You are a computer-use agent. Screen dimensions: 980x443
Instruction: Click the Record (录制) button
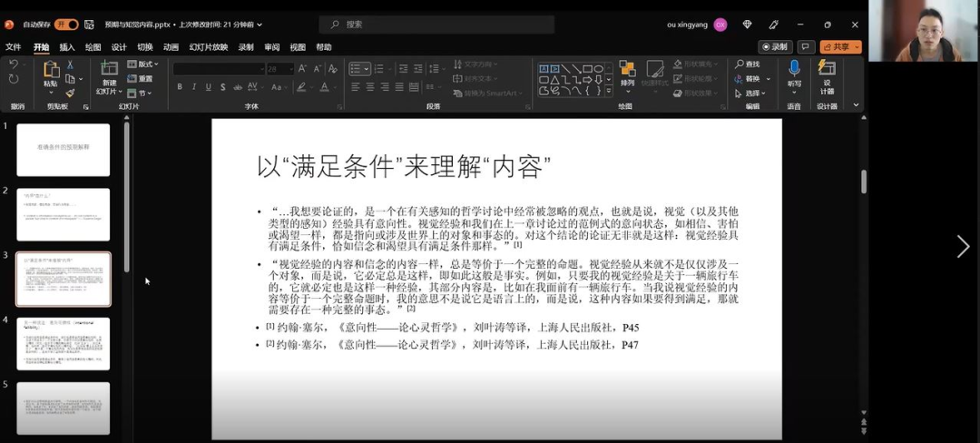point(775,47)
